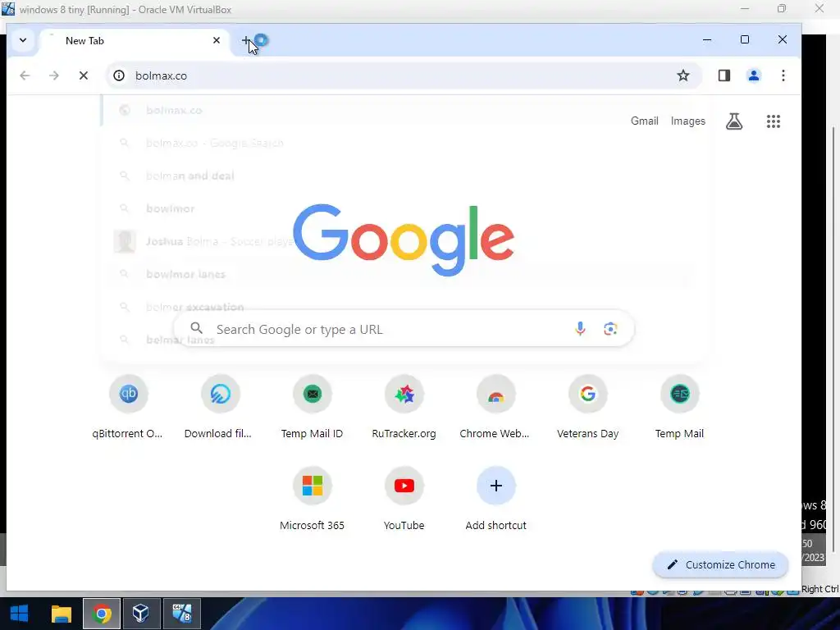Open Google Images link
840x630 pixels.
(688, 121)
